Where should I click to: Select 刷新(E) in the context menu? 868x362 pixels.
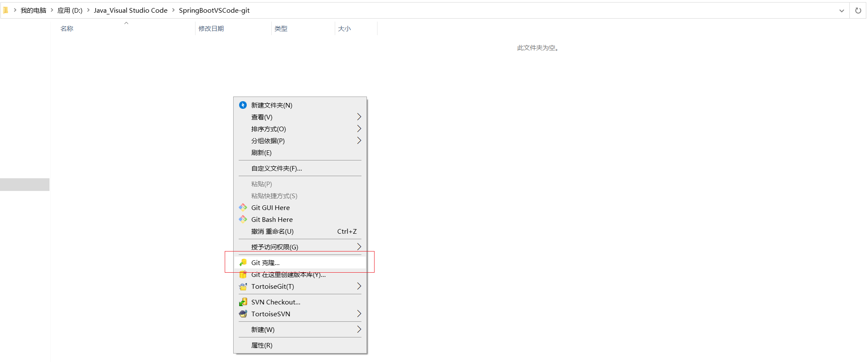(300, 152)
